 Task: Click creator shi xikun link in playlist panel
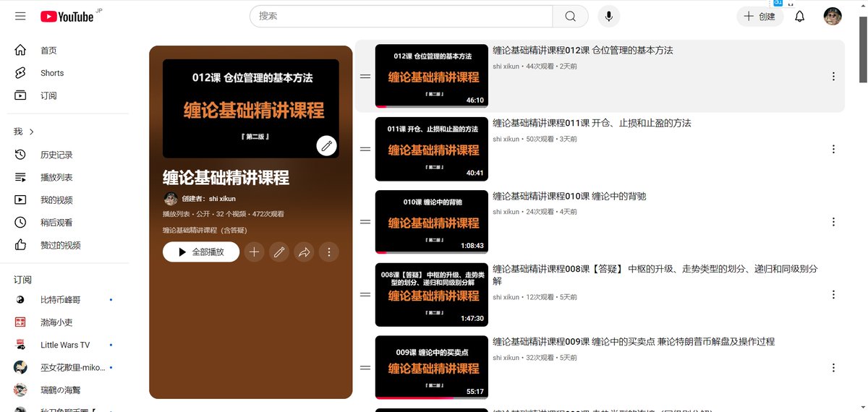(x=223, y=199)
